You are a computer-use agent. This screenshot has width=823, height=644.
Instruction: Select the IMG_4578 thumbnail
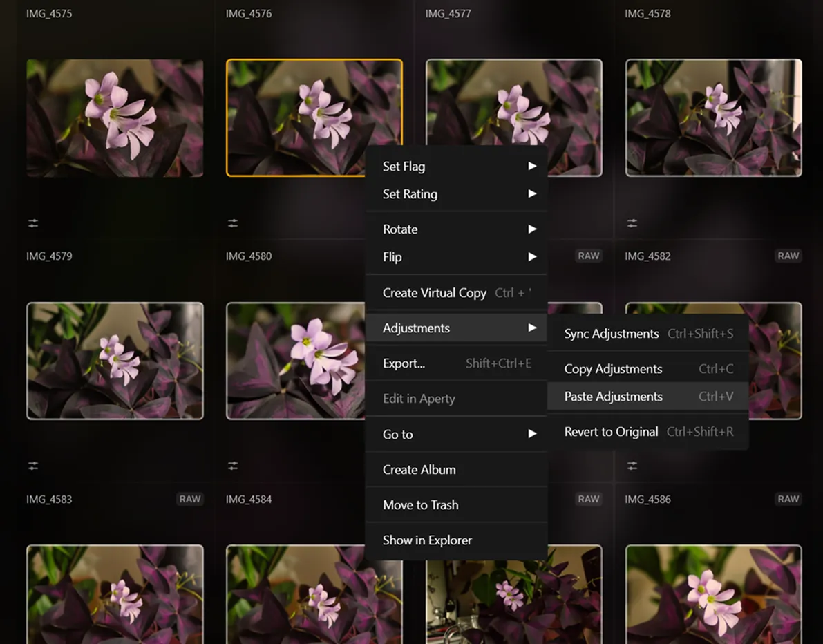(713, 117)
